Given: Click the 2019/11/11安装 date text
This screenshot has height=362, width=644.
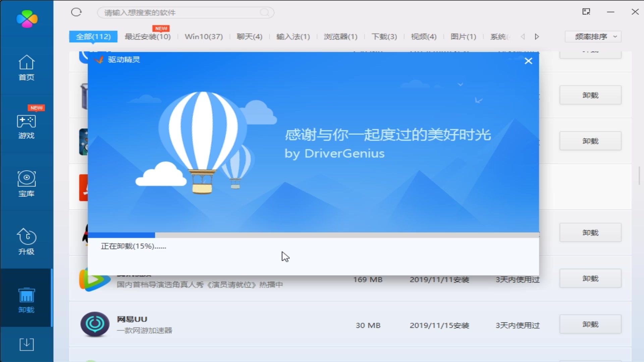Looking at the screenshot, I should pyautogui.click(x=439, y=280).
